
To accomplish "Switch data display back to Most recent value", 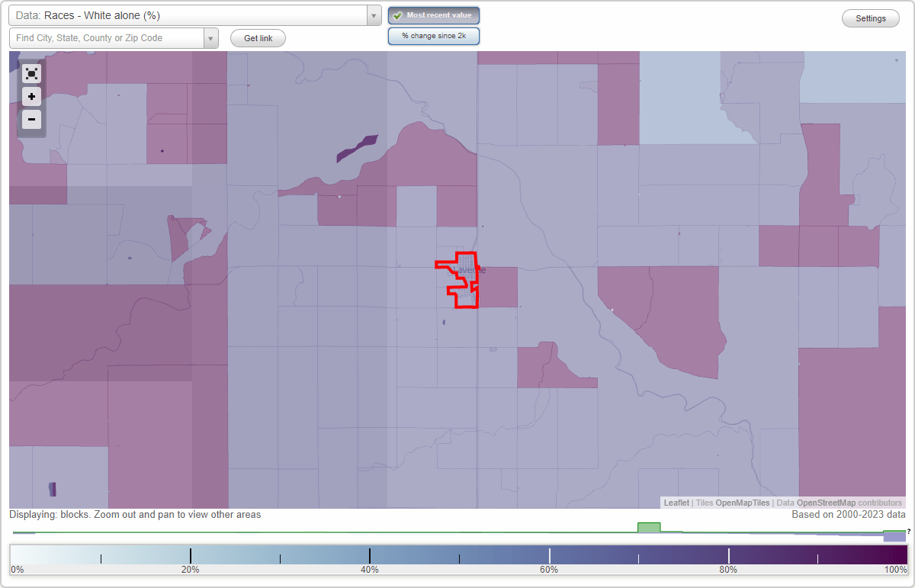I will point(433,14).
